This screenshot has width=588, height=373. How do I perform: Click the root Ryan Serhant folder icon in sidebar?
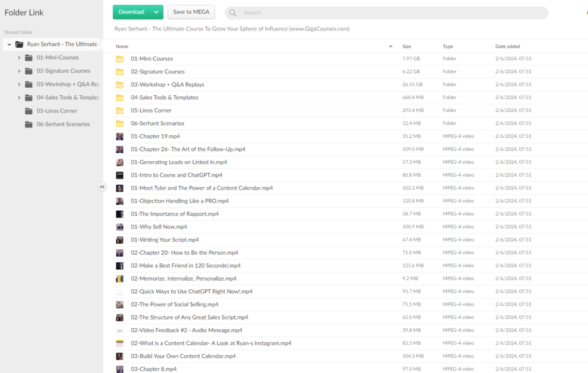coord(20,44)
